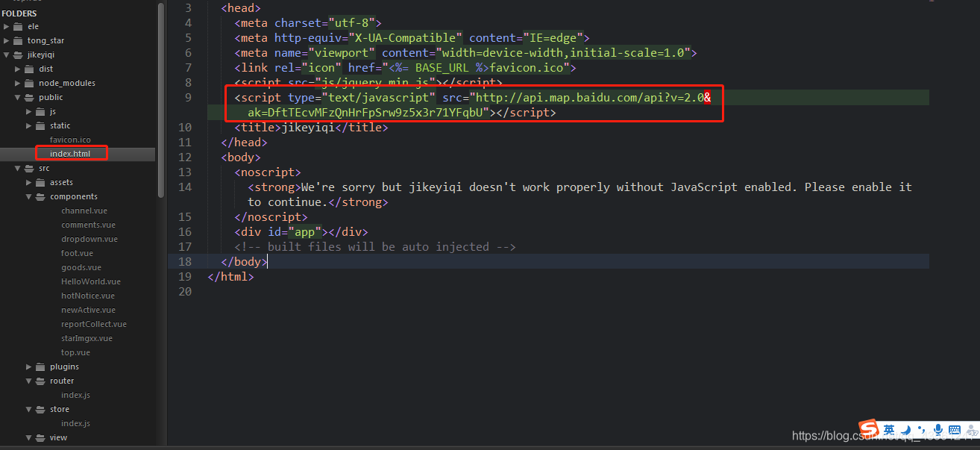Click the Sogou input method S logo
The image size is (980, 450).
click(867, 430)
